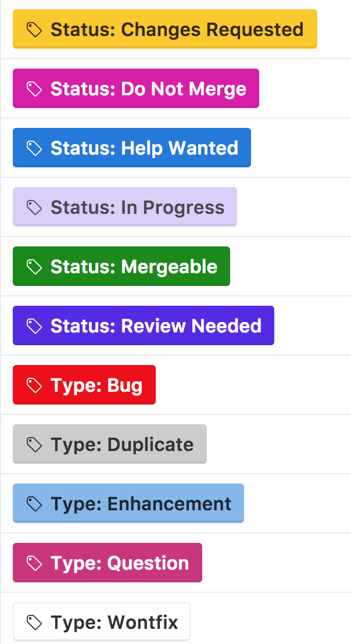Click the Status: Review Needed label

tap(143, 325)
